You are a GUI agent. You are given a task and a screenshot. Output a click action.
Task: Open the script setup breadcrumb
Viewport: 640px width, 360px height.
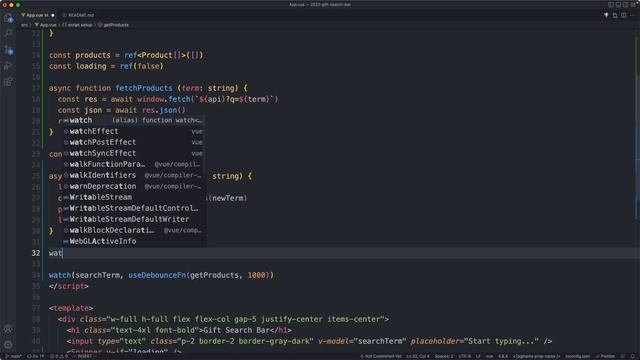tap(77, 25)
